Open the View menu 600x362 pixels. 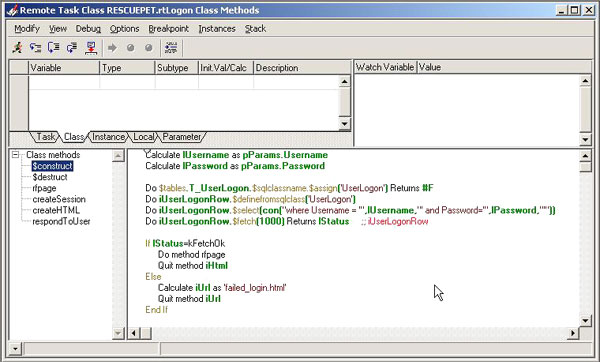[x=58, y=29]
